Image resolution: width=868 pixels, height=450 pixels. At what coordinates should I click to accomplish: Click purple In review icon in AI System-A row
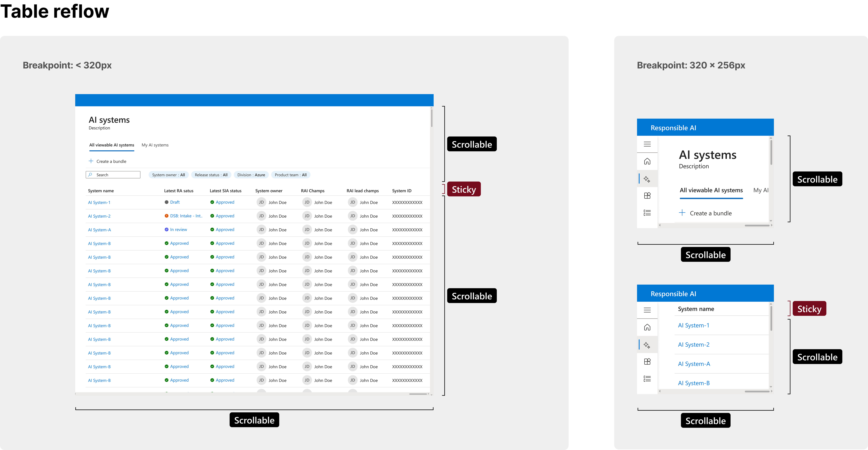166,230
